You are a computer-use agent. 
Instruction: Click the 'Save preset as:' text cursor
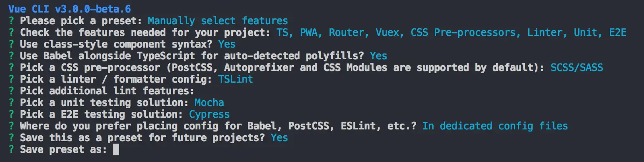pyautogui.click(x=116, y=149)
